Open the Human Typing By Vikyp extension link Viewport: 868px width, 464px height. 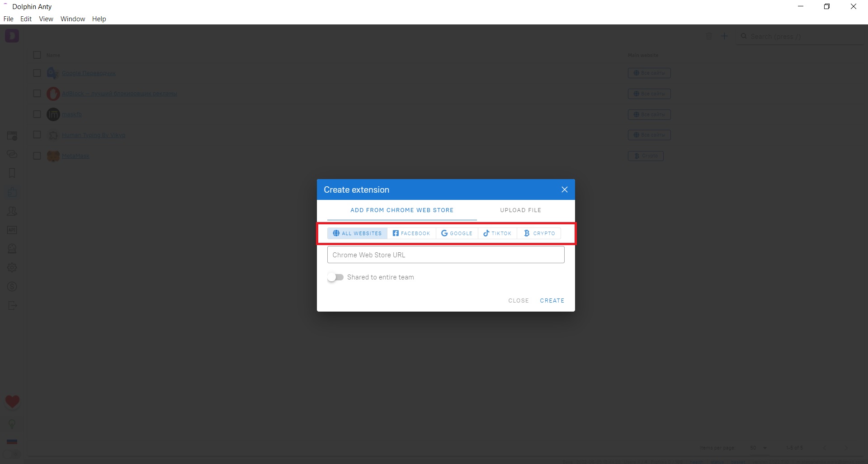94,135
